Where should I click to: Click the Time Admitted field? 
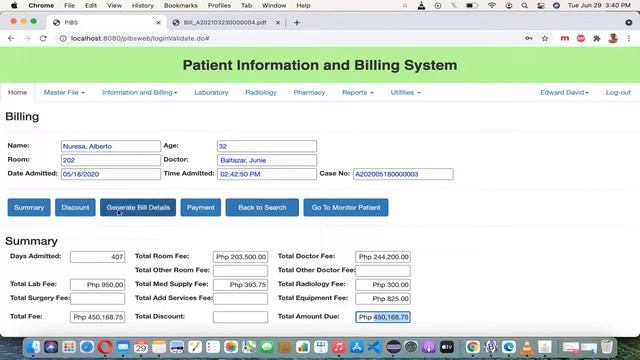(x=267, y=174)
